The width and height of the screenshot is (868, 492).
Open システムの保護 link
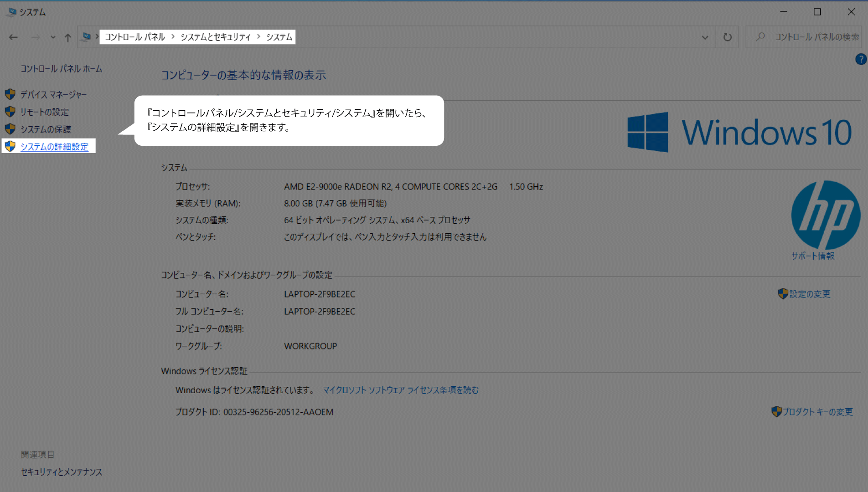(x=46, y=129)
